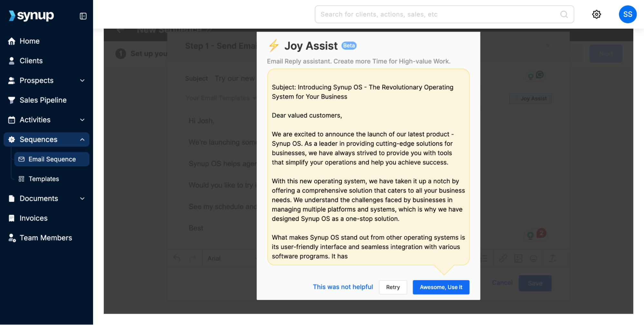The width and height of the screenshot is (644, 325).
Task: Click This was not helpful link
Action: pyautogui.click(x=343, y=287)
